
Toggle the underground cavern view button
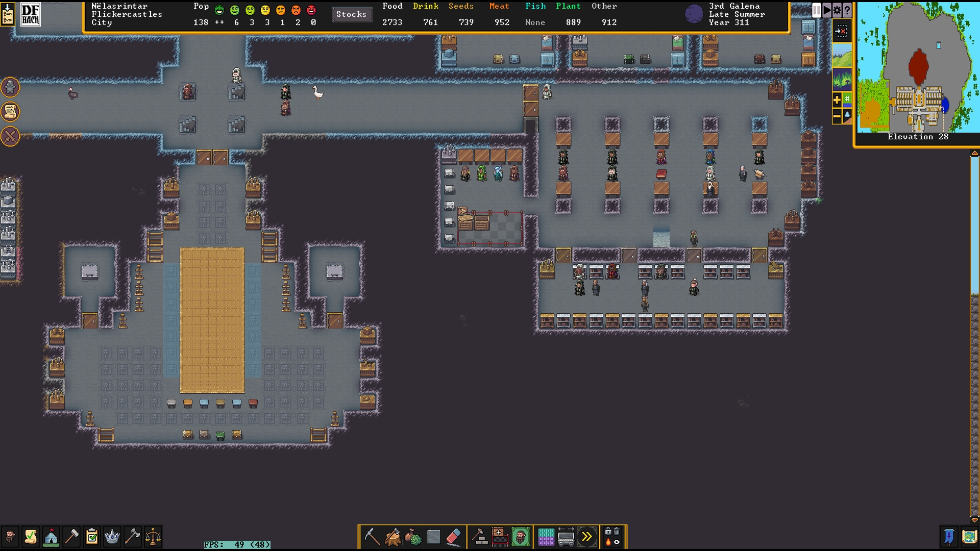pos(842,80)
